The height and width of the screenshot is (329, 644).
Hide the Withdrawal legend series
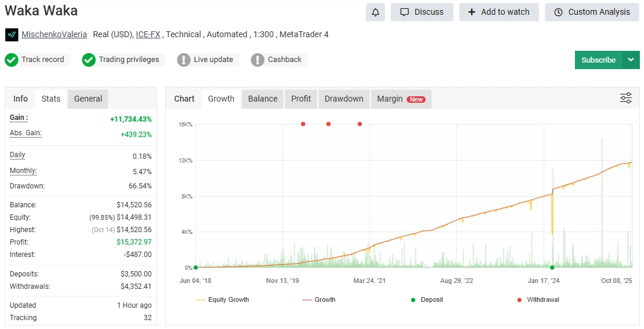tap(538, 299)
